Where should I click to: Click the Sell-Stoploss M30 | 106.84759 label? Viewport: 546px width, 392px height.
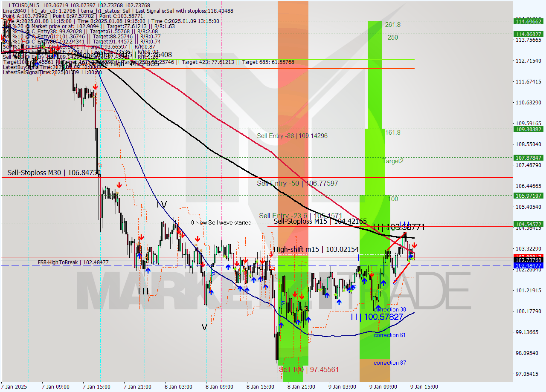(x=54, y=173)
